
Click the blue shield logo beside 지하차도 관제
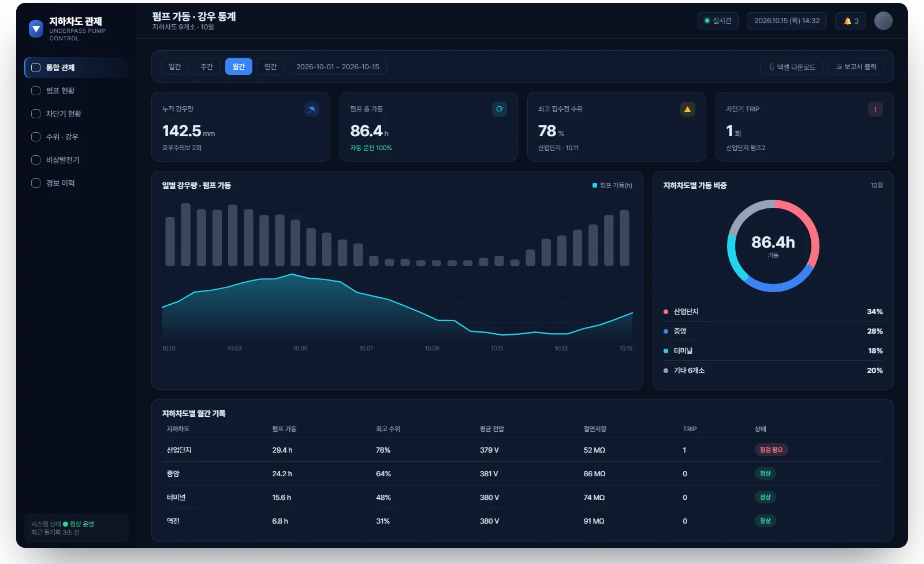(36, 28)
